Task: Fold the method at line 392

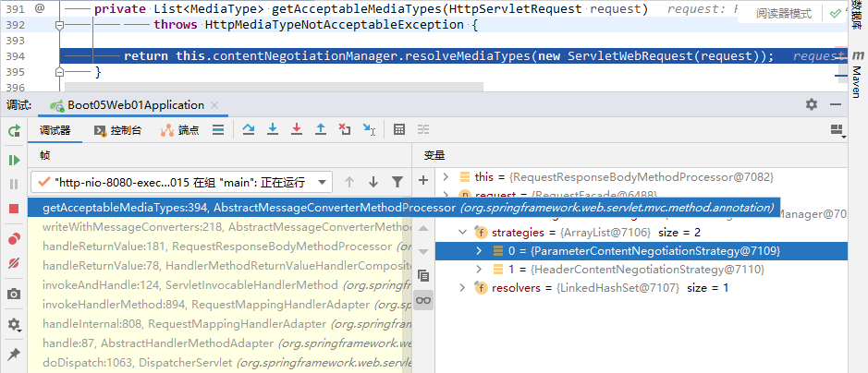Action: pyautogui.click(x=60, y=25)
